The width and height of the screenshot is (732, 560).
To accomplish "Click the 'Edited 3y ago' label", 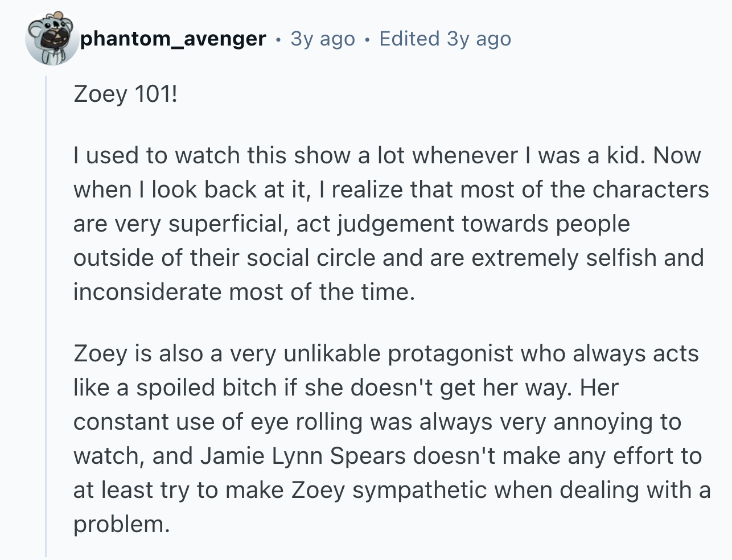I will click(445, 39).
